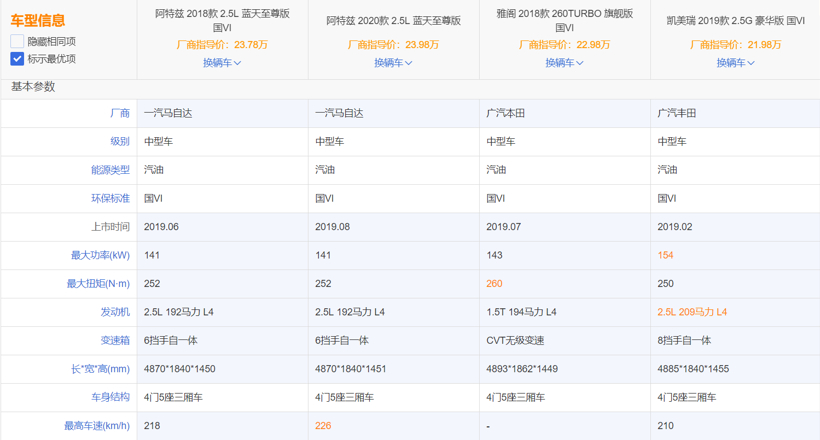Screen dimensions: 820x440
Task: Click the 环保标准 parameter label
Action: point(110,198)
